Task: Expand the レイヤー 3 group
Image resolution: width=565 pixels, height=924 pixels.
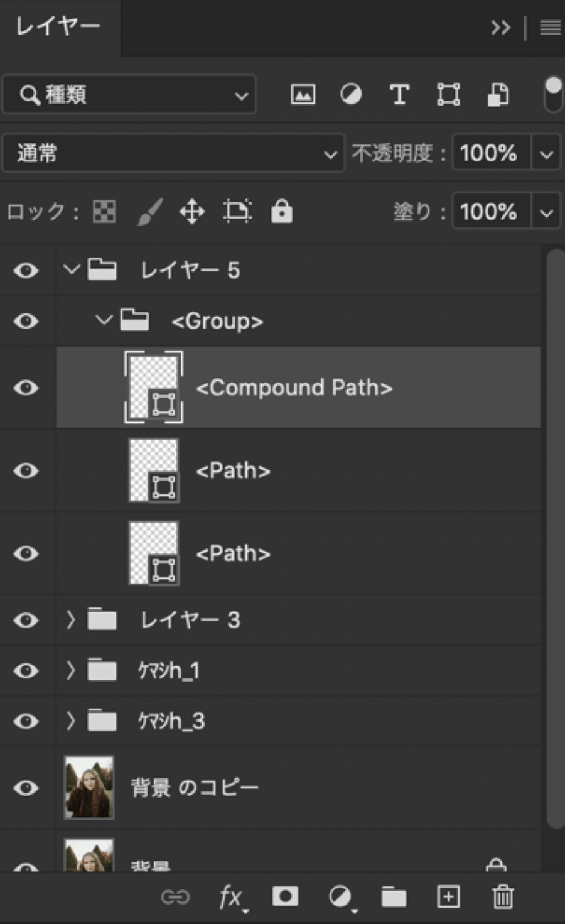Action: point(71,620)
